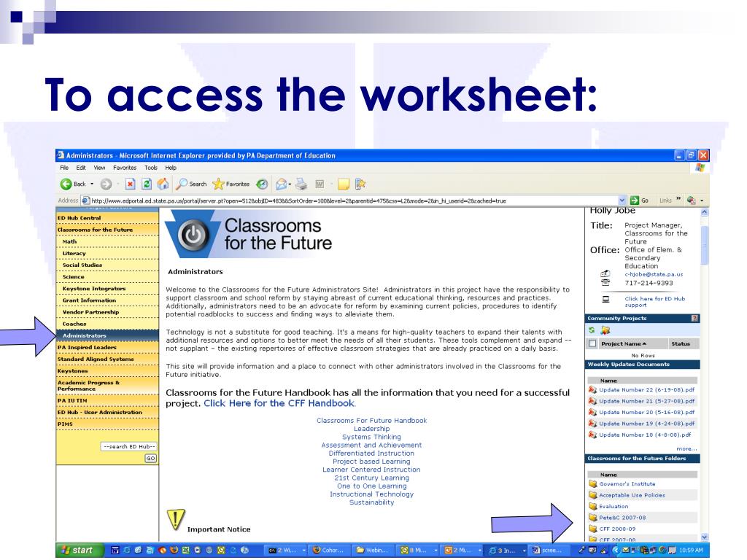Open help icon on Community Projects header
The image size is (747, 560).
click(x=694, y=318)
